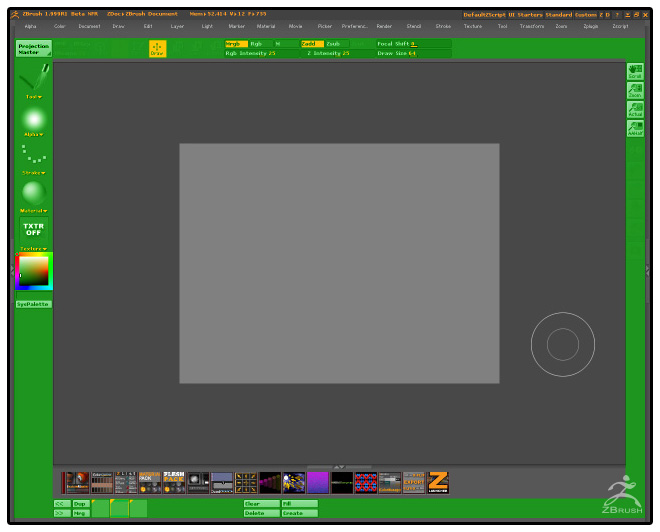
Task: Toggle the Rgb mode button
Action: (x=261, y=44)
